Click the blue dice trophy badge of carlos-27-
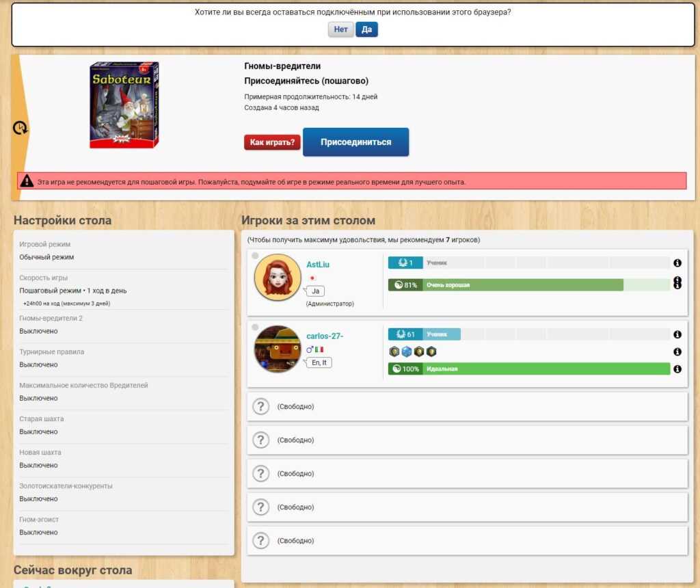 tap(406, 351)
